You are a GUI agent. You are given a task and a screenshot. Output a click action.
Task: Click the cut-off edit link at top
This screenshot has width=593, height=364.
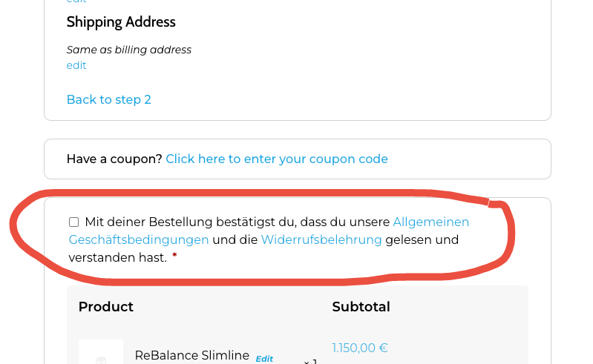point(76,1)
